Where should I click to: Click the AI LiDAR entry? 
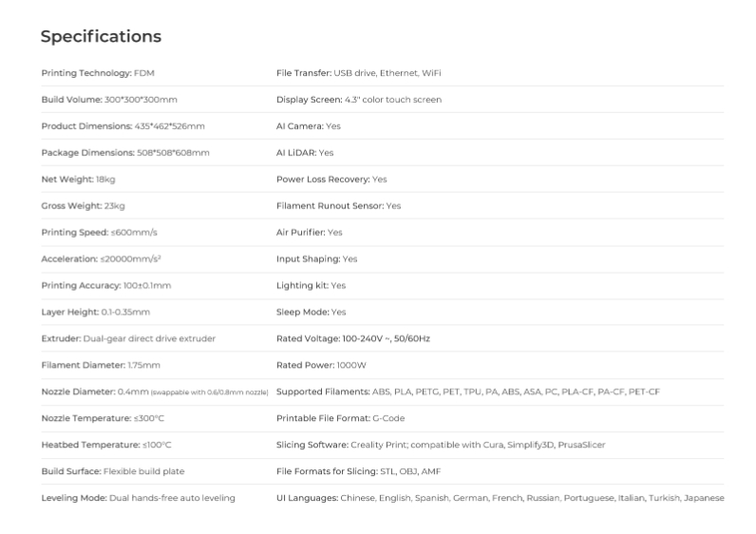(x=305, y=153)
